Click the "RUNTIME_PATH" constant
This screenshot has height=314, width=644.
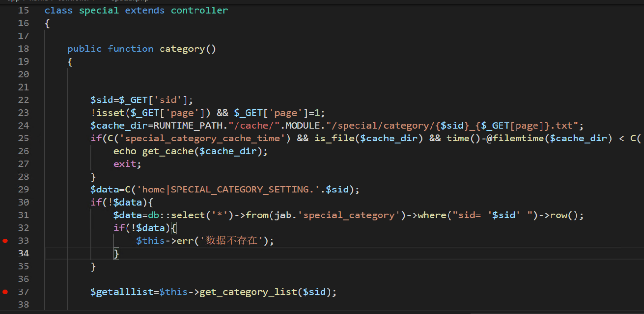tap(188, 125)
